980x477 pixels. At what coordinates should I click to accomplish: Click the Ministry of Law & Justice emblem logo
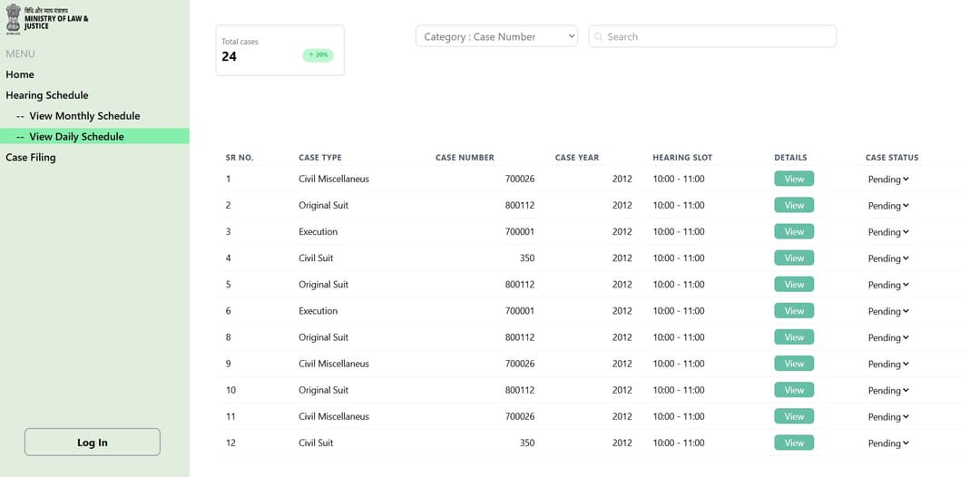(x=13, y=18)
